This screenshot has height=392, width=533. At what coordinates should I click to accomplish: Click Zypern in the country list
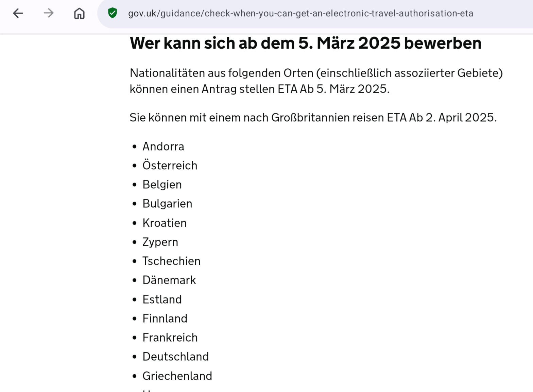(160, 242)
